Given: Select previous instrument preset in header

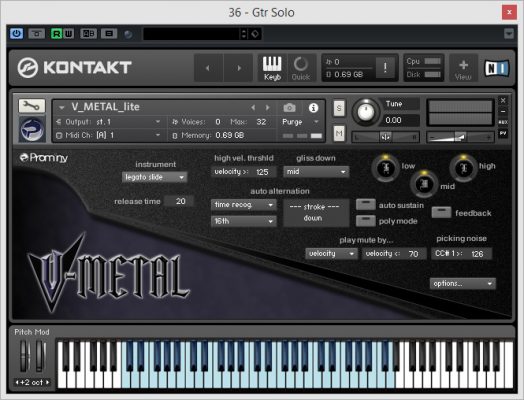Looking at the screenshot, I should [253, 108].
